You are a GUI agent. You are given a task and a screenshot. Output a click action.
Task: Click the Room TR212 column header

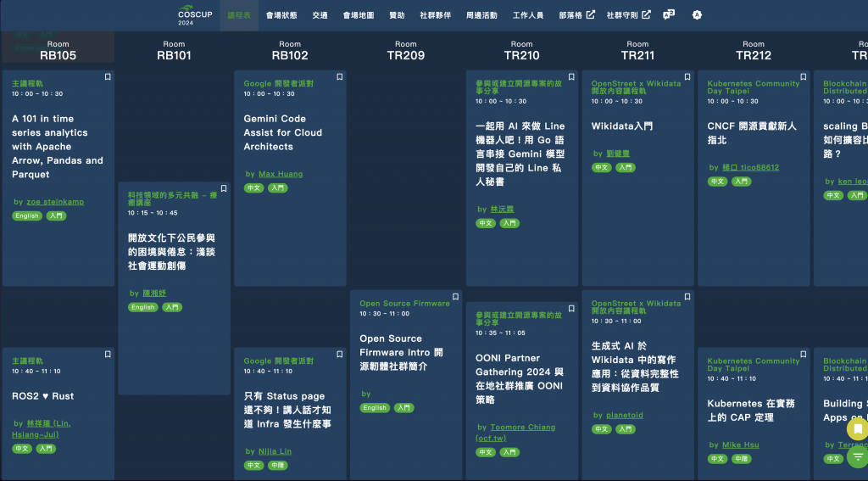click(754, 50)
